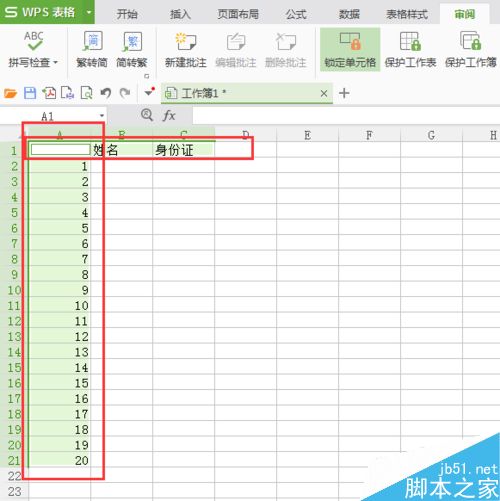Select column F header

coord(369,135)
